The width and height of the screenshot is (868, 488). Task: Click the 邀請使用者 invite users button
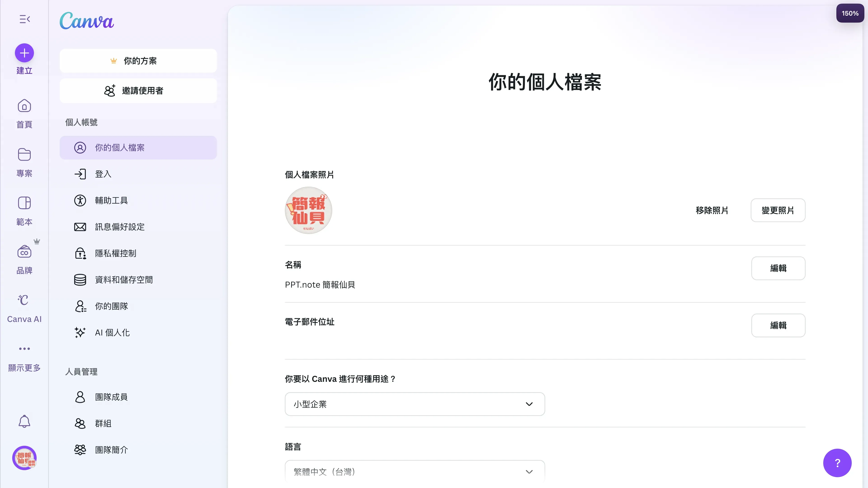(x=138, y=91)
